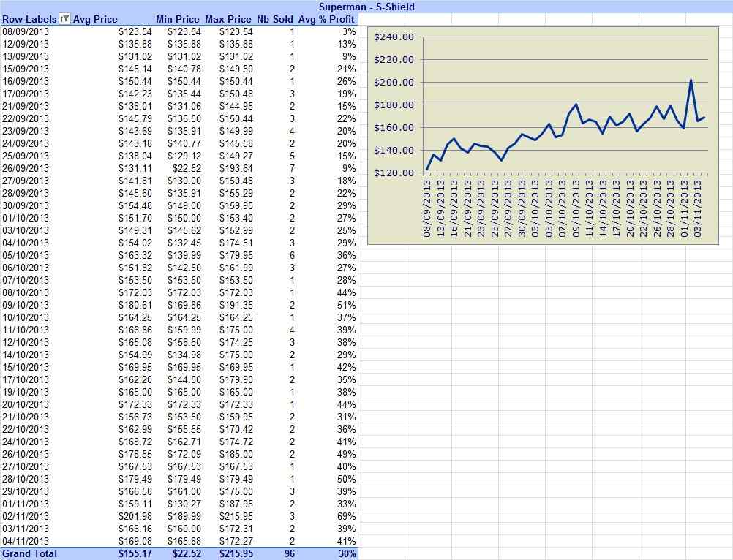Viewport: 733px width, 560px height.
Task: Select the Min Price column header
Action: click(177, 19)
